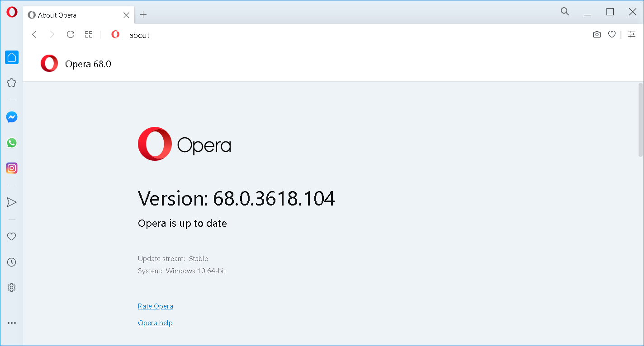Open the tab search magnifier
The image size is (644, 346).
(565, 12)
